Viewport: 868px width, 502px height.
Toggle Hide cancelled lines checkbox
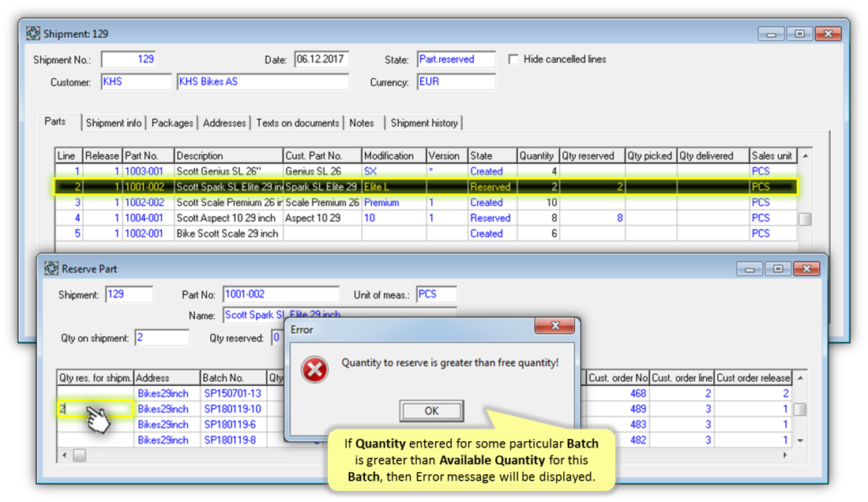(513, 59)
